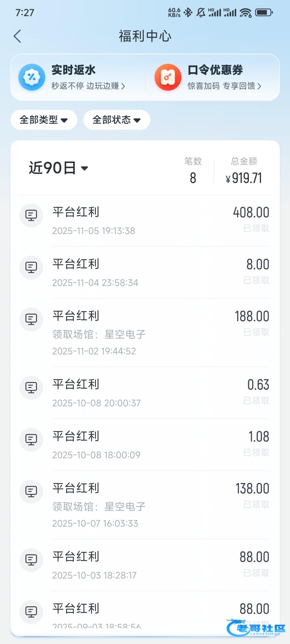This screenshot has width=290, height=644.
Task: Tap the blue percent rebate icon
Action: [32, 77]
